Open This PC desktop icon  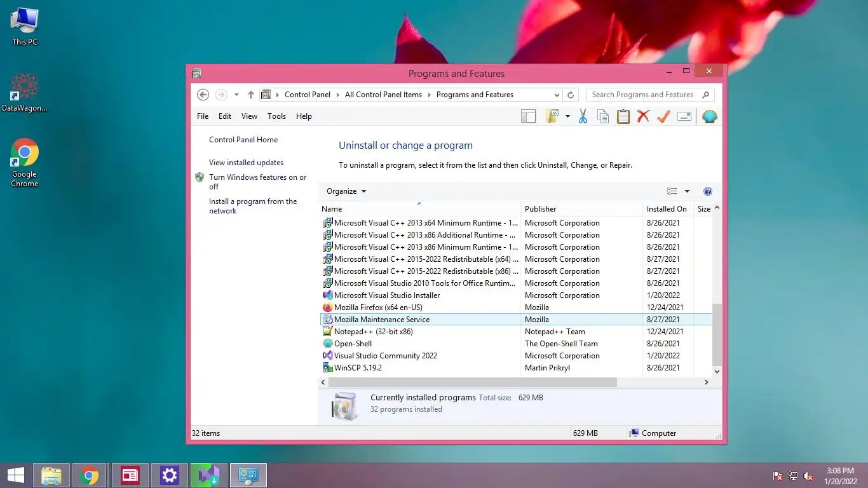pos(25,27)
